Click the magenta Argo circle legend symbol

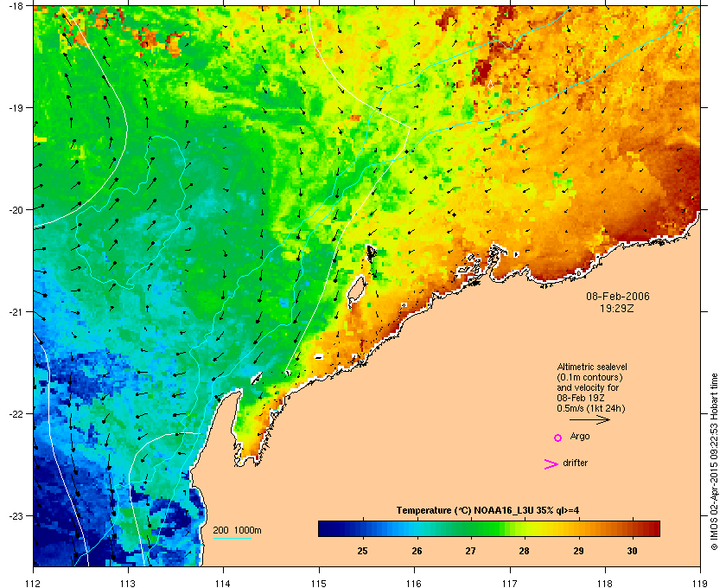(557, 438)
